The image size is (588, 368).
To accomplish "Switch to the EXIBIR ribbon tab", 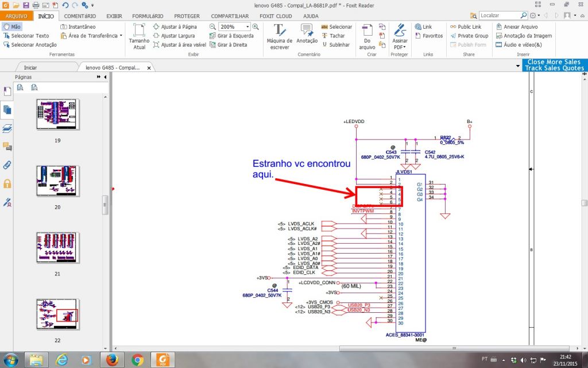I will [x=114, y=16].
